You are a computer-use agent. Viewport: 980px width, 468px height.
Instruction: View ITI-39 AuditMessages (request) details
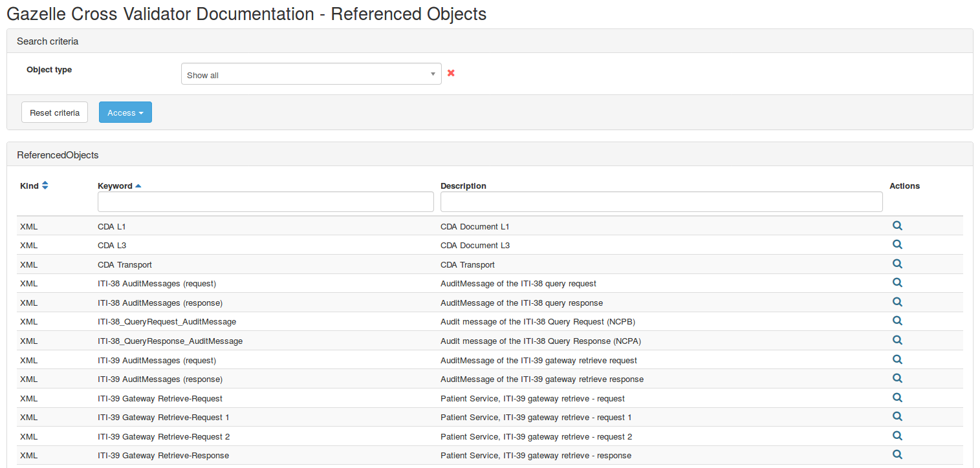[897, 359]
